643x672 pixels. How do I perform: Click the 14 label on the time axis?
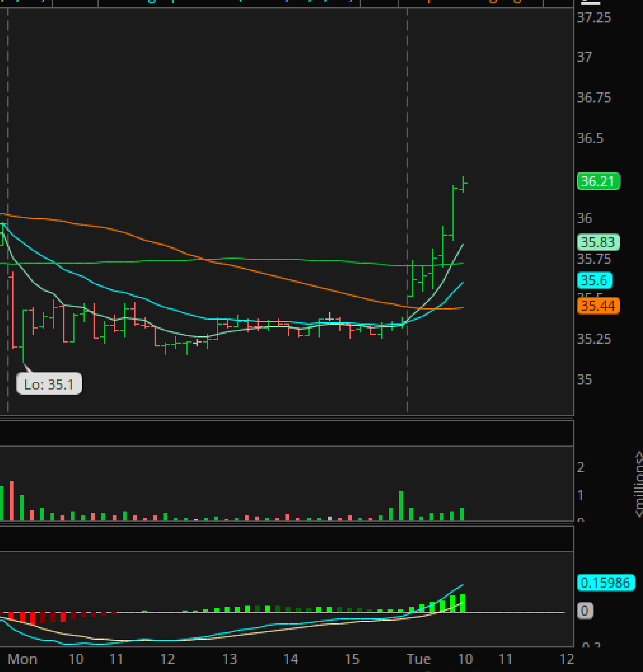tap(291, 659)
